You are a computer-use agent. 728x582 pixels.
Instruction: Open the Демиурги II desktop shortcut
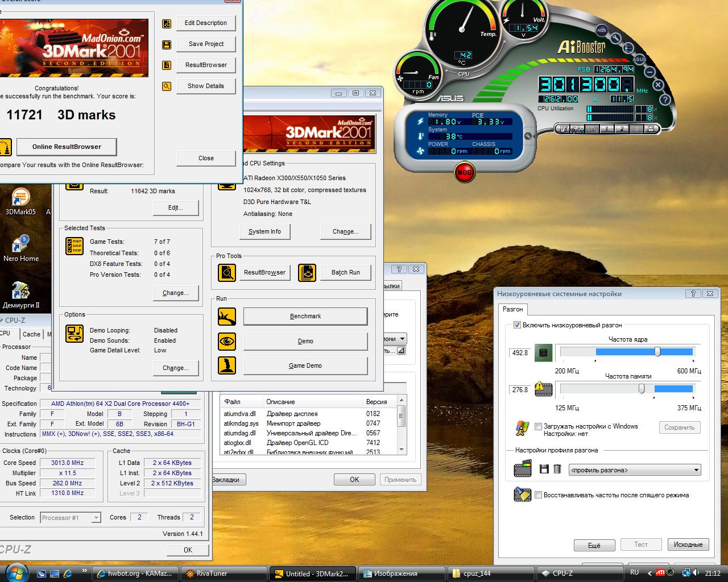point(21,295)
